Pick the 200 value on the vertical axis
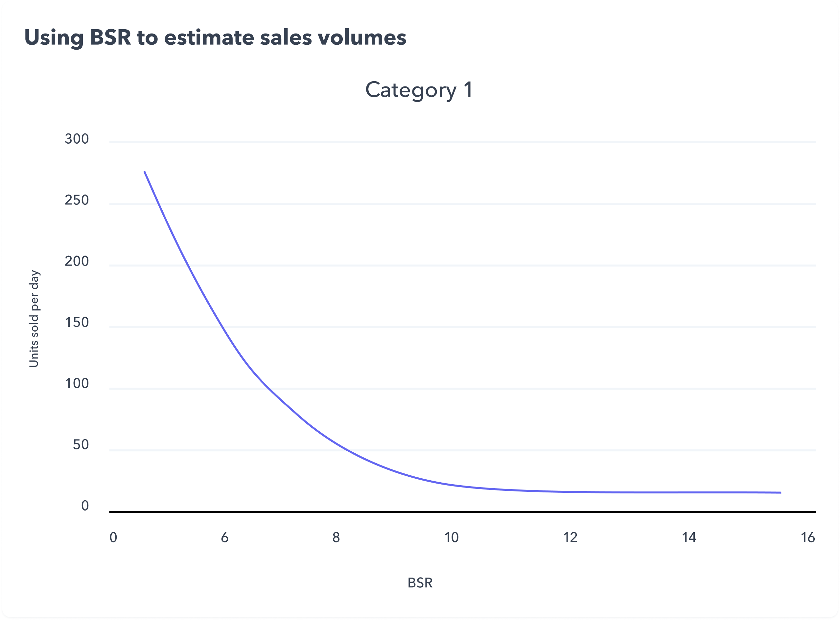 [x=77, y=261]
